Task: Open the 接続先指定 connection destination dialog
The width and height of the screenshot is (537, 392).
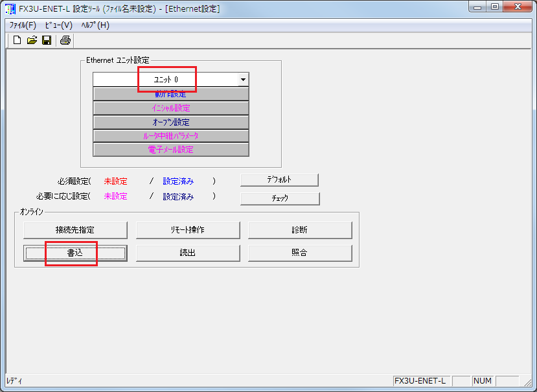Action: pyautogui.click(x=75, y=230)
